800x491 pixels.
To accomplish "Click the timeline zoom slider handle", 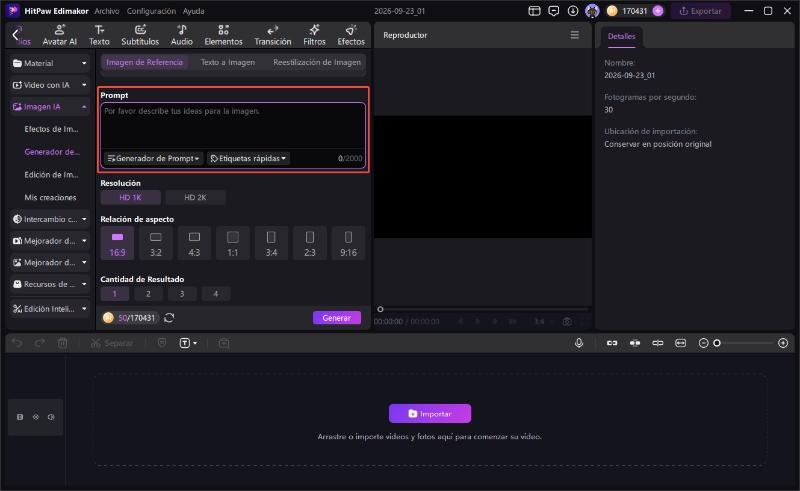I will pyautogui.click(x=717, y=343).
